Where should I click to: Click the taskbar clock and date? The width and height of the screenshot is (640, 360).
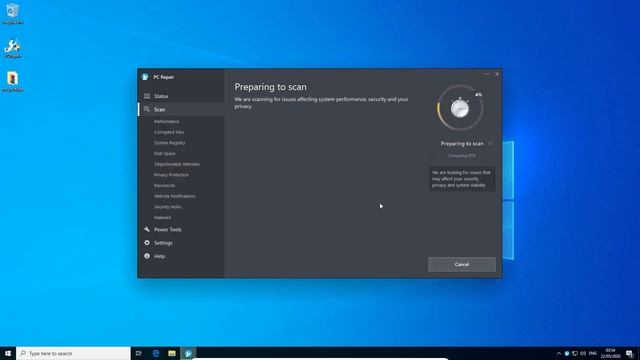coord(610,353)
